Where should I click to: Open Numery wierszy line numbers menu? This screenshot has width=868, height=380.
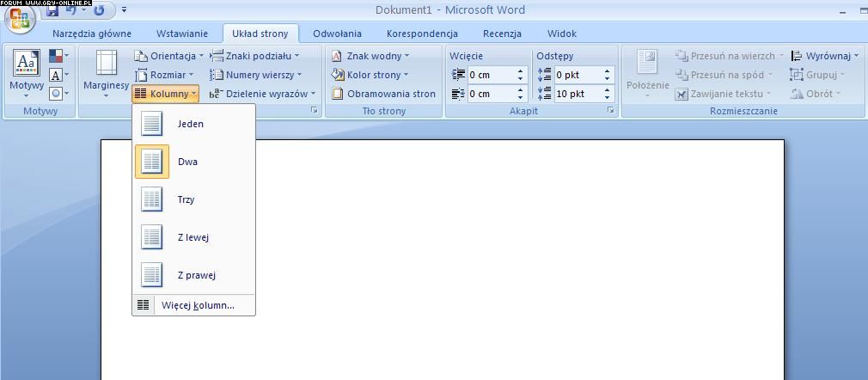coord(256,75)
